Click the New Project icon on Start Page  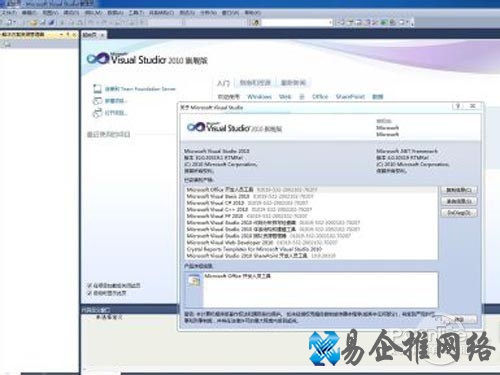[x=97, y=101]
